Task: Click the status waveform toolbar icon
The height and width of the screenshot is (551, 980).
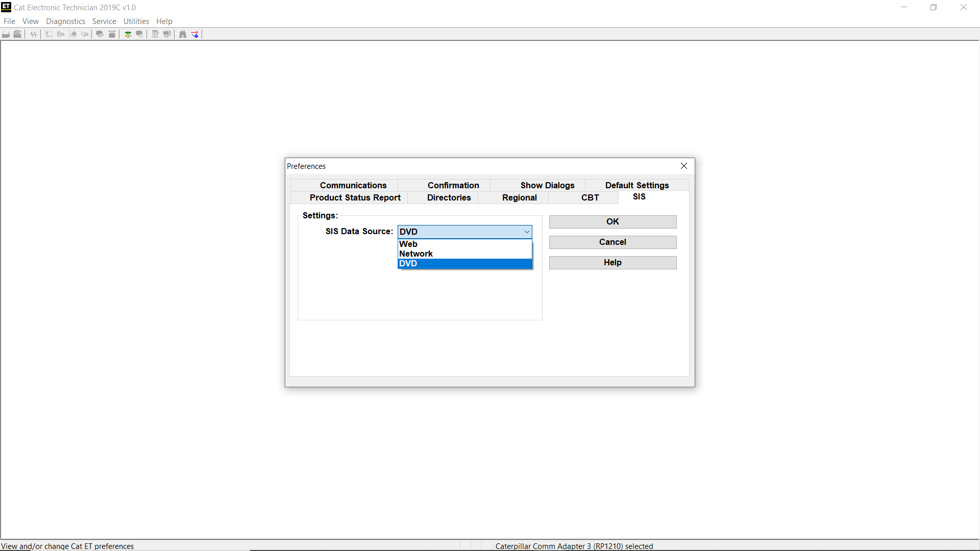Action: coord(34,34)
